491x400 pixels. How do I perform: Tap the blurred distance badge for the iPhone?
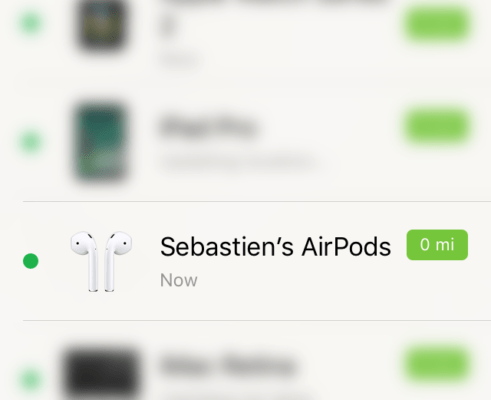[x=437, y=127]
